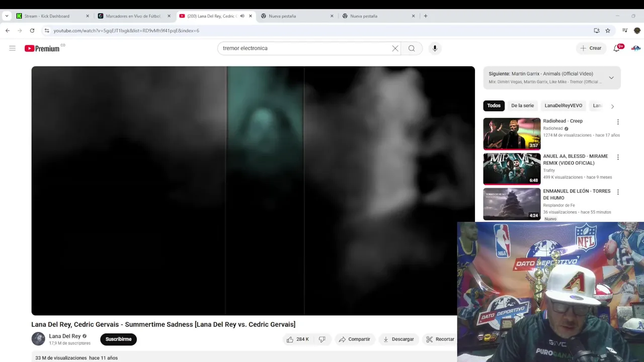The height and width of the screenshot is (362, 644).
Task: Close the Marcadores en Vivo tab
Action: [169, 16]
